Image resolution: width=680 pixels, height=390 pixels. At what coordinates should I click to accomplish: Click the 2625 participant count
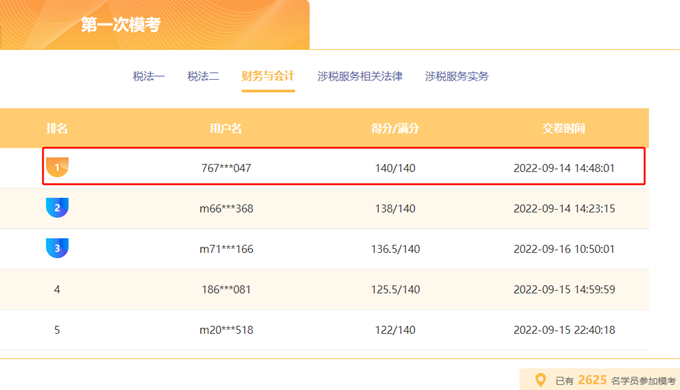coord(592,380)
